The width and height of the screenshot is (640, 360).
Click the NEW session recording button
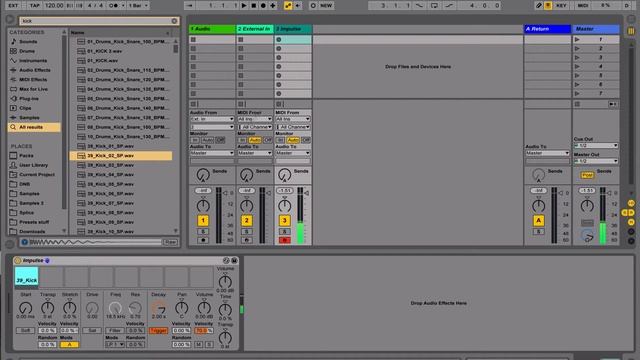click(x=326, y=6)
